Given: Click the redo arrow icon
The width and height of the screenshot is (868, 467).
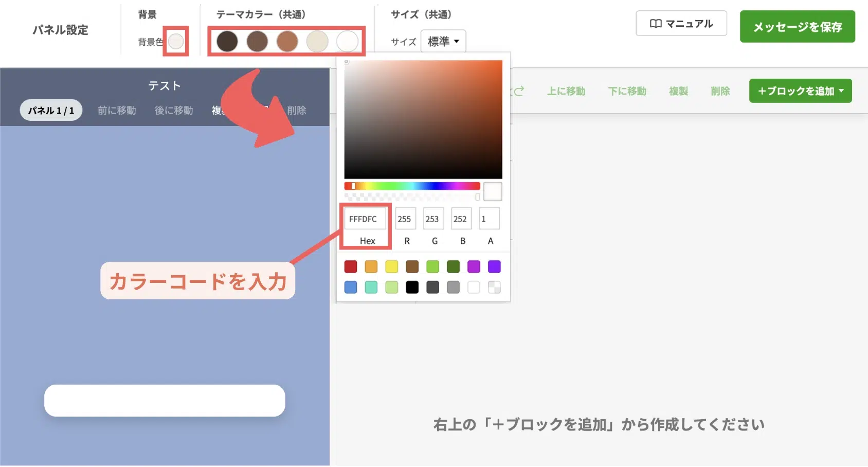Looking at the screenshot, I should pos(518,91).
